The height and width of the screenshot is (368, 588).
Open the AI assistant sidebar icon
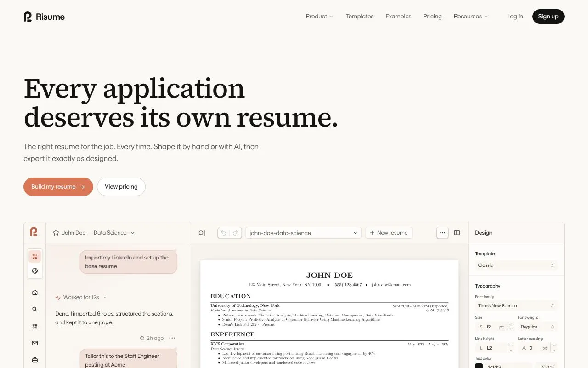point(35,271)
